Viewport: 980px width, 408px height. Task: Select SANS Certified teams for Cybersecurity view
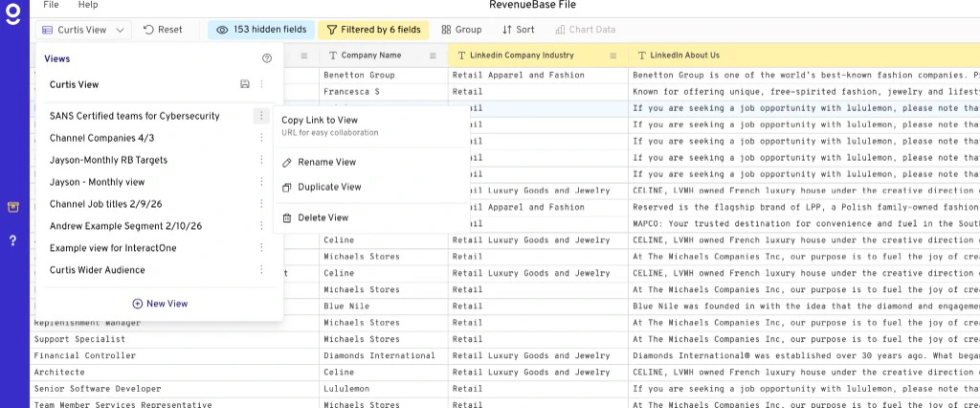tap(134, 116)
